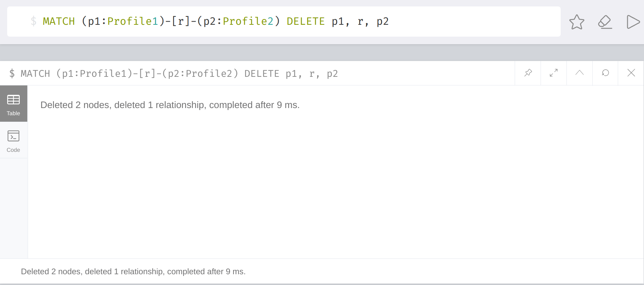Click the MATCH keyword in the editor
644x285 pixels.
point(59,22)
